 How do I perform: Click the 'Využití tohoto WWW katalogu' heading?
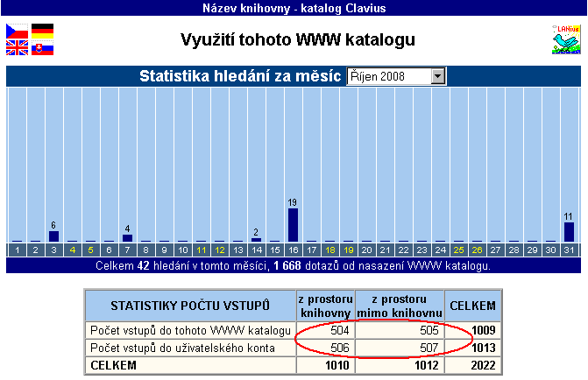(298, 39)
